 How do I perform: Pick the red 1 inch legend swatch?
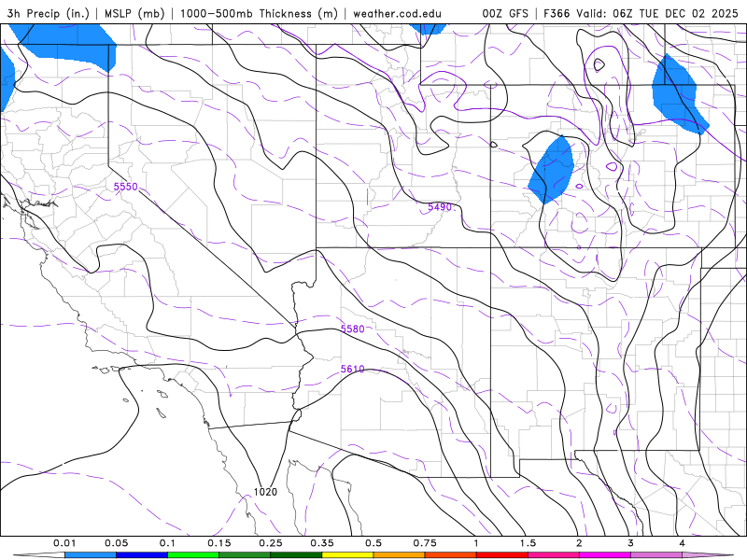tap(502, 555)
